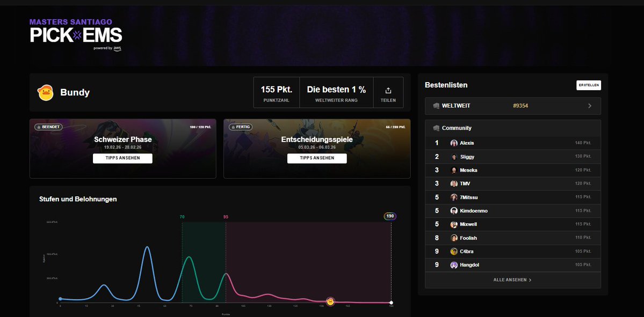The image size is (644, 317).
Task: Click the white endpoint dot at chart right
Action: pos(392,303)
